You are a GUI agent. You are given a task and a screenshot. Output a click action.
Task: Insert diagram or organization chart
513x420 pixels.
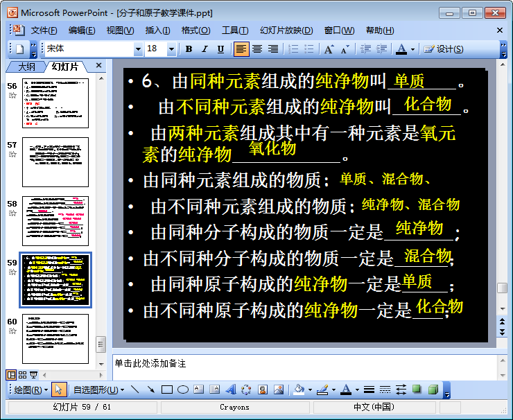click(246, 390)
